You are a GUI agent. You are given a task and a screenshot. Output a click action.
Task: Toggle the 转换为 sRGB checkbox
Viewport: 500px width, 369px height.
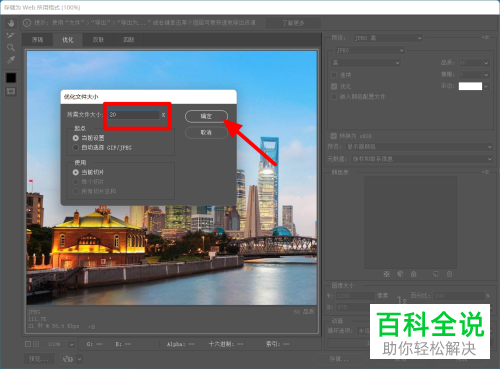click(333, 136)
